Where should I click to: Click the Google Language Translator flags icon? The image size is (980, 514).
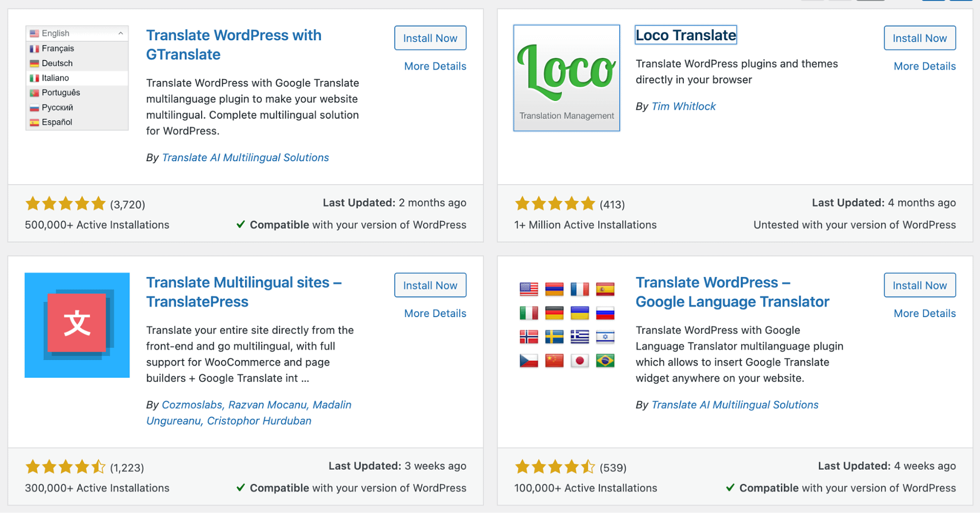(567, 325)
